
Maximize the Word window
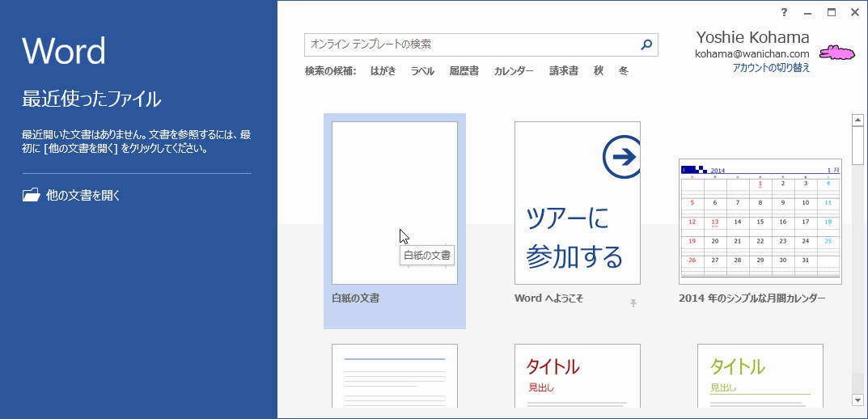click(832, 12)
